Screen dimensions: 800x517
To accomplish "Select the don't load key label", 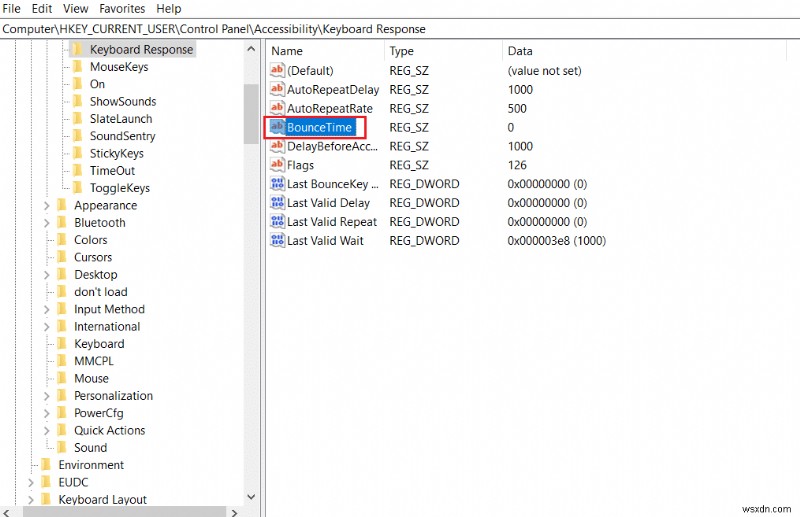I will point(101,292).
